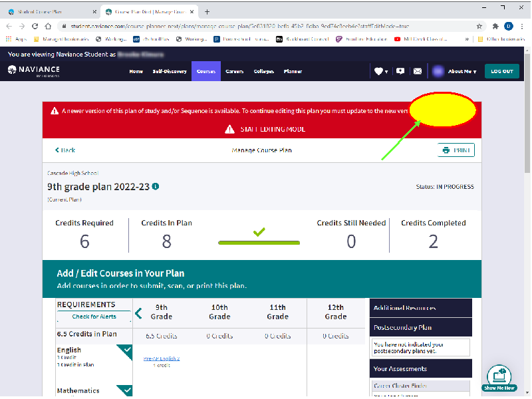Click the "Status: IN PROGRESS" text

click(445, 187)
